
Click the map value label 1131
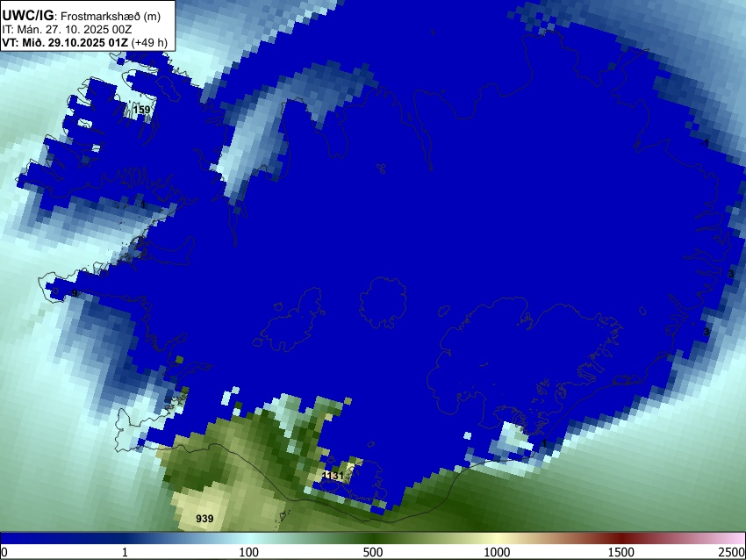pyautogui.click(x=333, y=476)
